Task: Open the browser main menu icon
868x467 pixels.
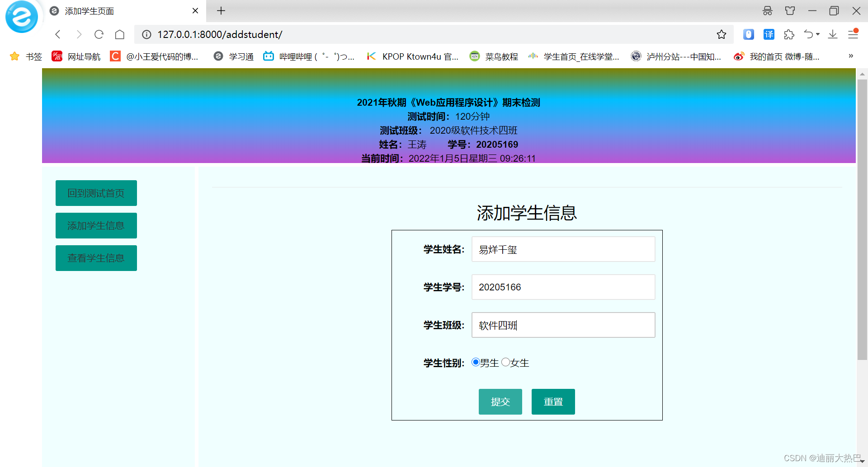Action: point(853,34)
